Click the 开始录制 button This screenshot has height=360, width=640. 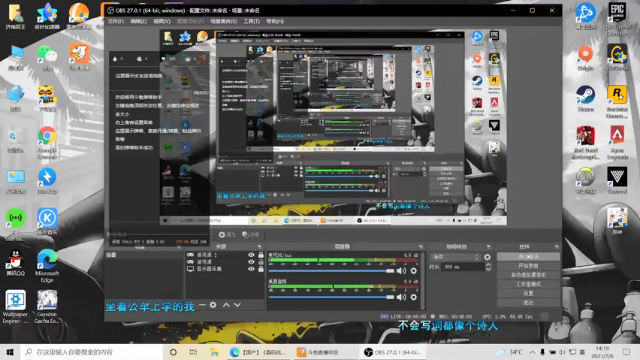coord(528,266)
